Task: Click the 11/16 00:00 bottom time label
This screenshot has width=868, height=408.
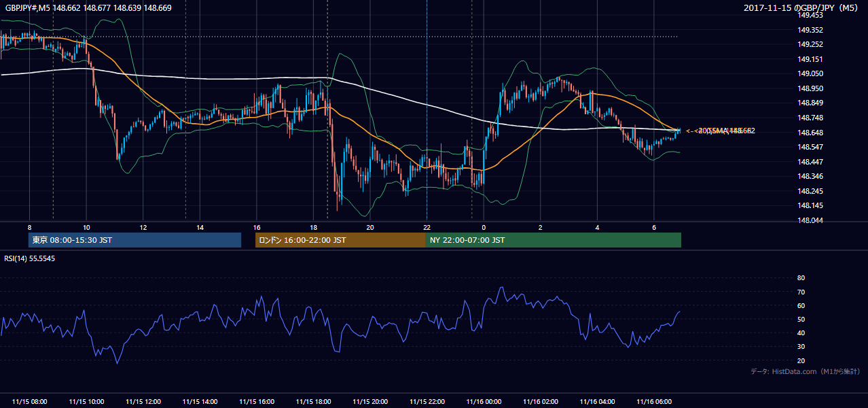Action: tap(484, 402)
